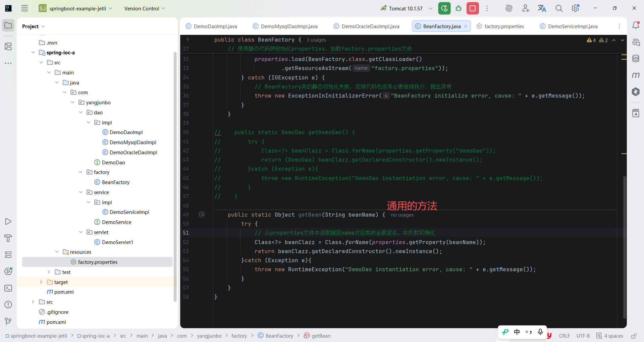644x342 pixels.
Task: Open the Version Control dropdown
Action: coord(145,9)
